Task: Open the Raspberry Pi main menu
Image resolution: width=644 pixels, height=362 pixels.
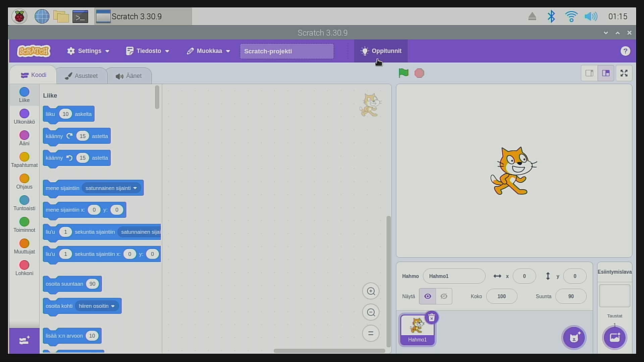Action: pos(19,16)
